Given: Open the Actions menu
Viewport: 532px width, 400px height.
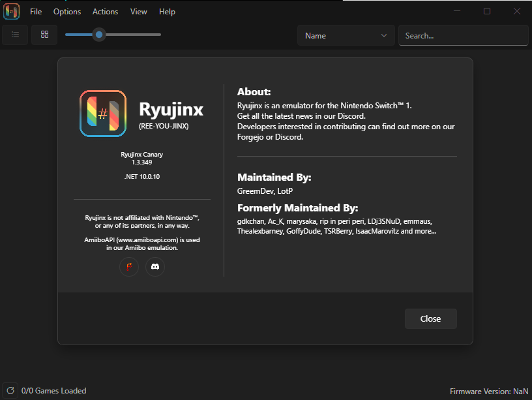Looking at the screenshot, I should tap(105, 12).
